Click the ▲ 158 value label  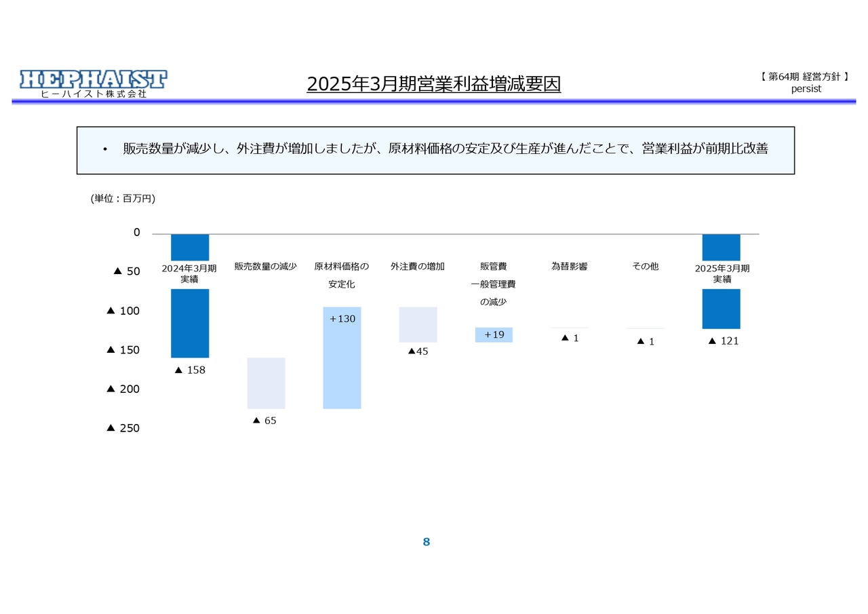[x=190, y=370]
